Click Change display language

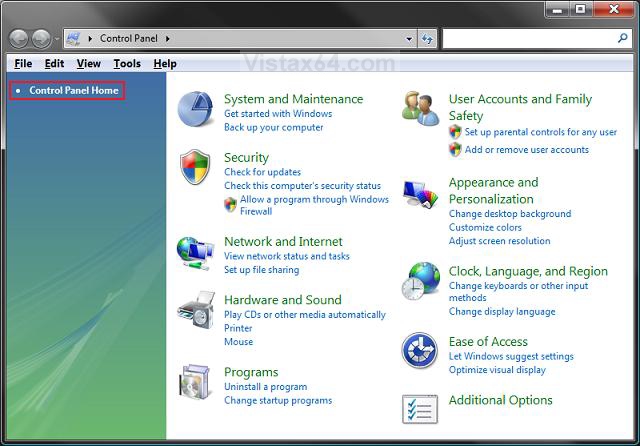(502, 312)
